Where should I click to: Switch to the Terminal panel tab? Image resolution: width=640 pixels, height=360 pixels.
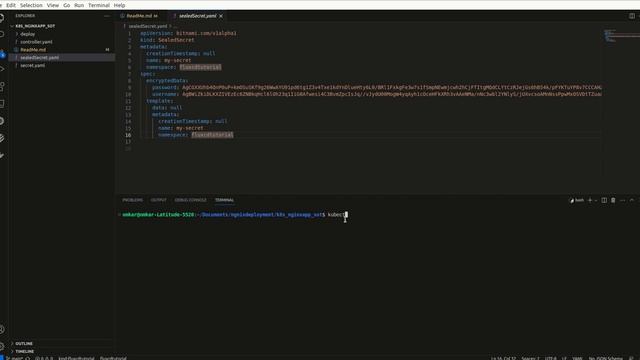click(x=224, y=200)
